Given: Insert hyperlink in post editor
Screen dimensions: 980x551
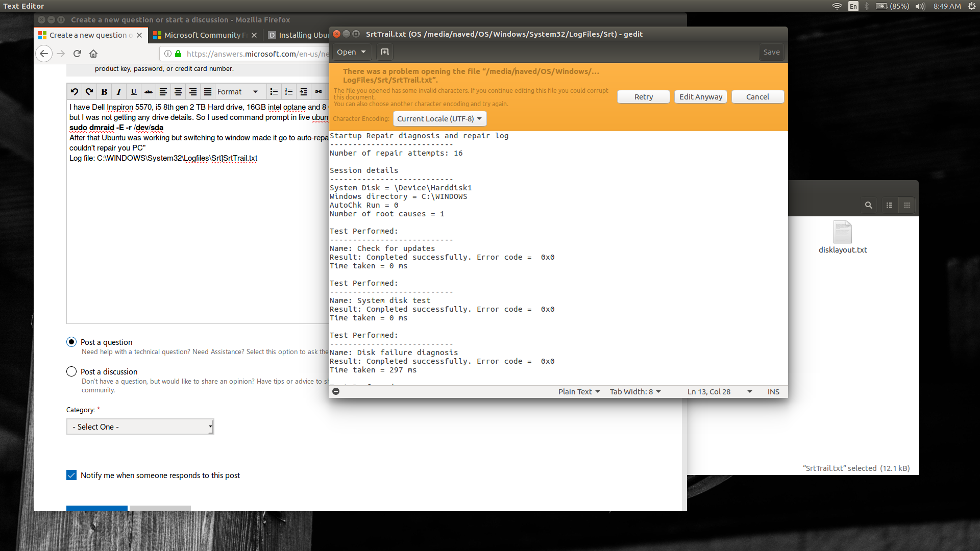Looking at the screenshot, I should (x=318, y=92).
